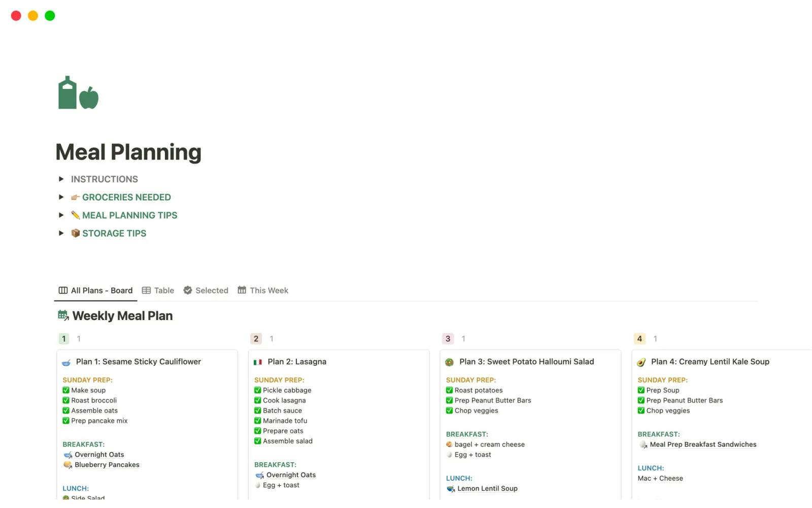Screen dimensions: 812x508
Task: Toggle the Make soup checkbox
Action: (x=66, y=391)
